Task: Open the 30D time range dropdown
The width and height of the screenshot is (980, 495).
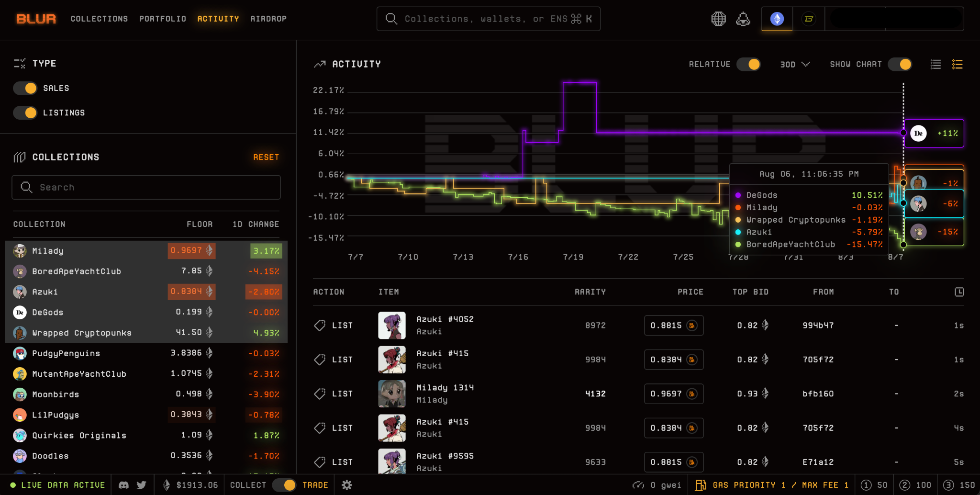Action: click(x=795, y=64)
